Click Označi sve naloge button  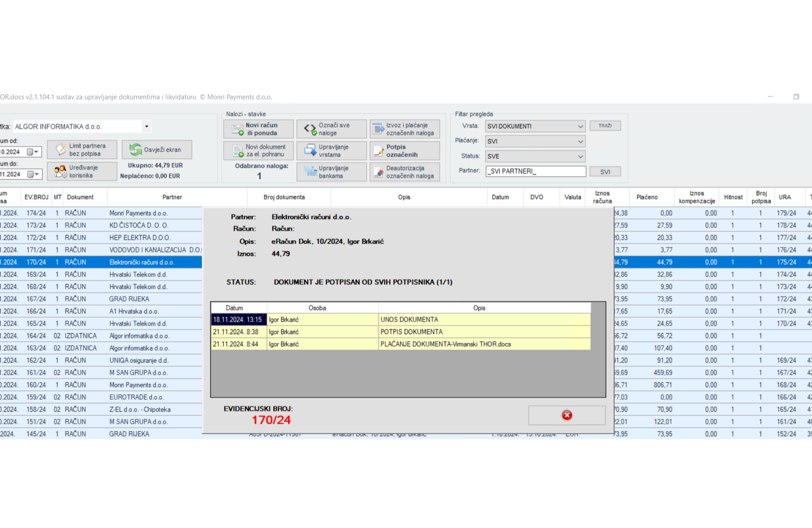click(x=331, y=129)
